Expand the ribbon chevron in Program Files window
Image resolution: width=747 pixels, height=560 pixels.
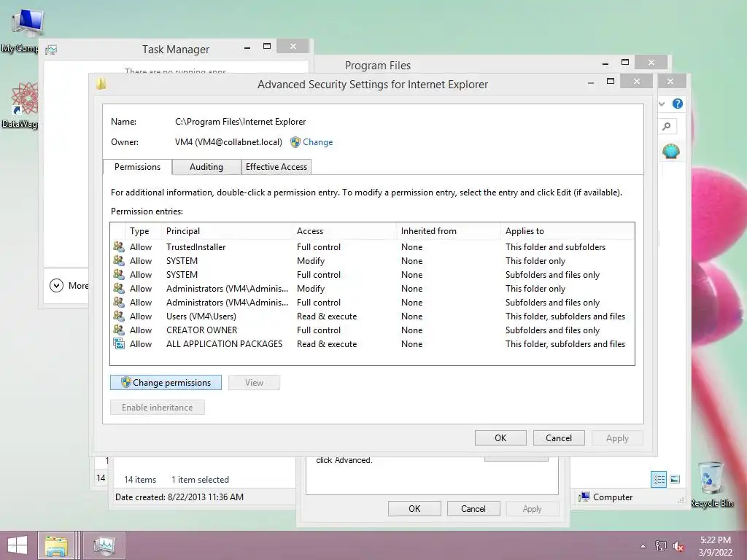(662, 104)
